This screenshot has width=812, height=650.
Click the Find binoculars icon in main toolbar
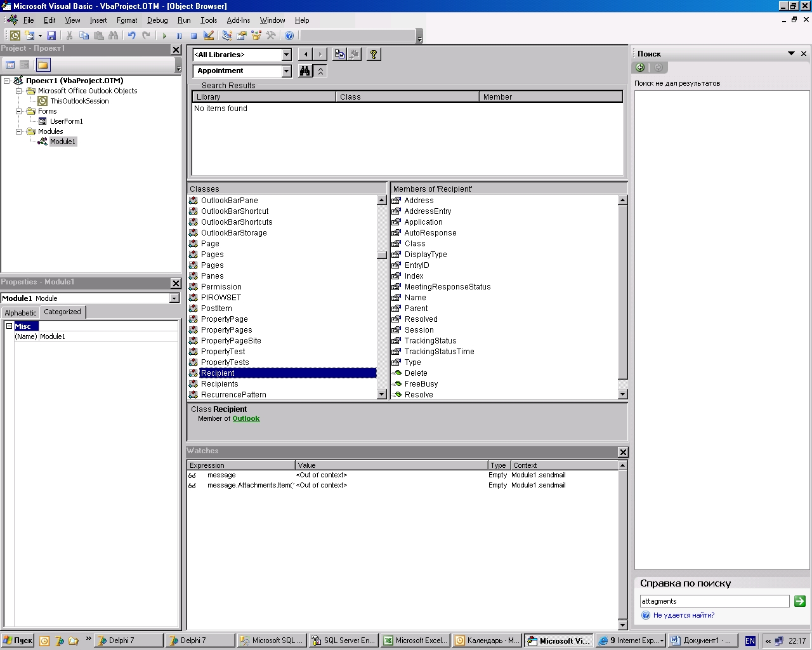(113, 36)
